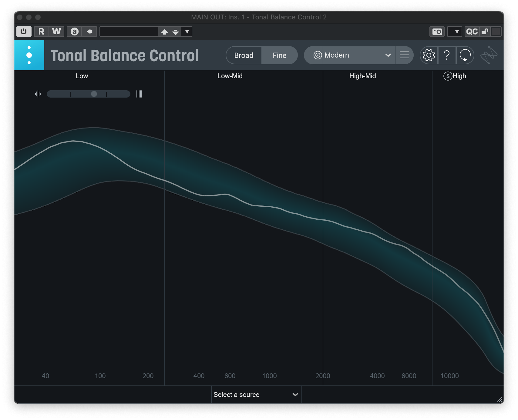Load previous preset with up arrow
This screenshot has height=420, width=518.
click(x=165, y=32)
